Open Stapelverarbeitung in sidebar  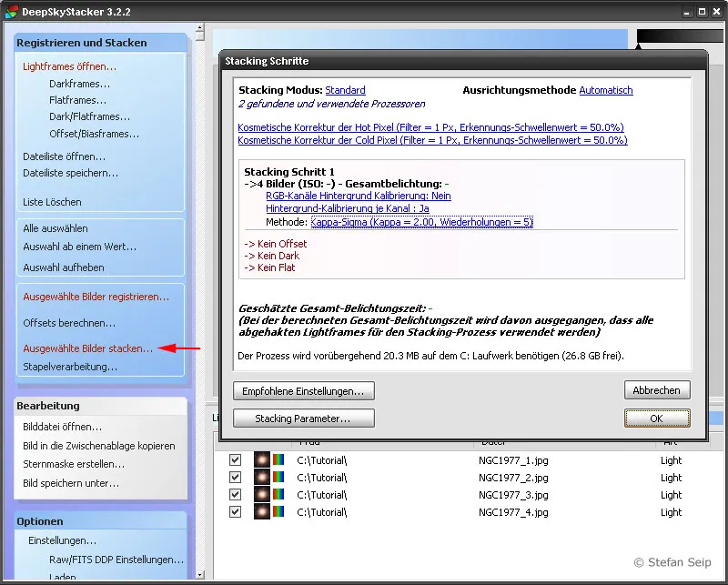click(x=70, y=367)
